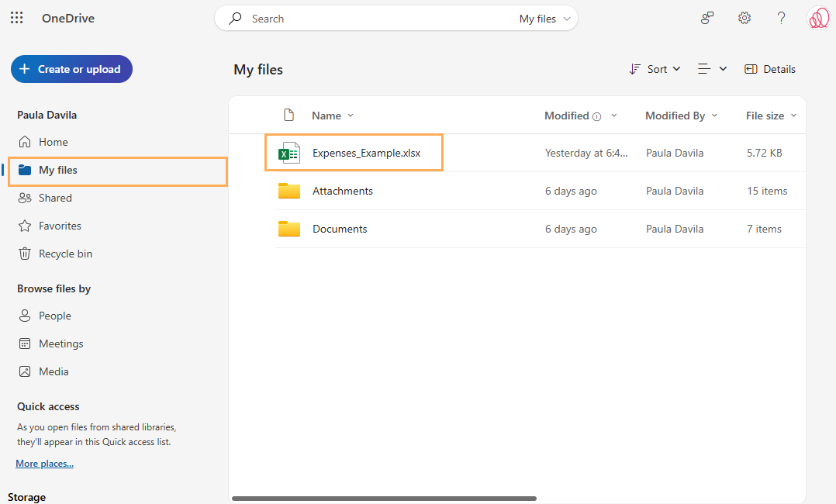Click the Create or upload button
The width and height of the screenshot is (836, 504).
(71, 69)
